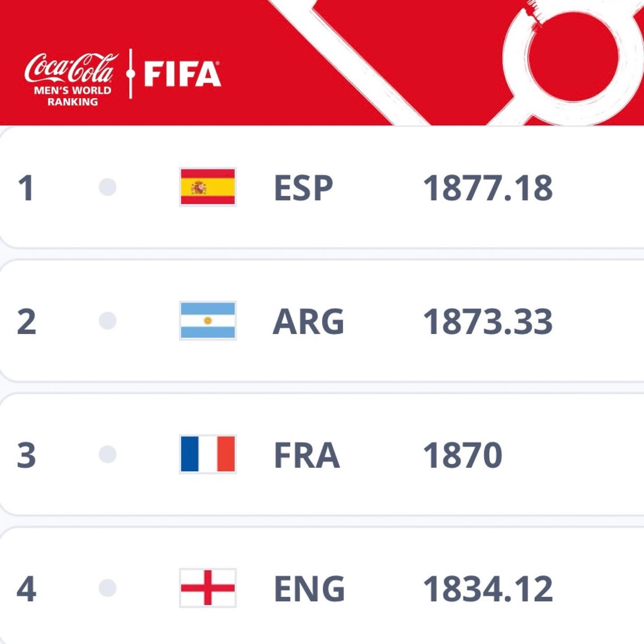Click the movement dot beside rank 1
The height and width of the screenshot is (644, 644).
pyautogui.click(x=107, y=187)
